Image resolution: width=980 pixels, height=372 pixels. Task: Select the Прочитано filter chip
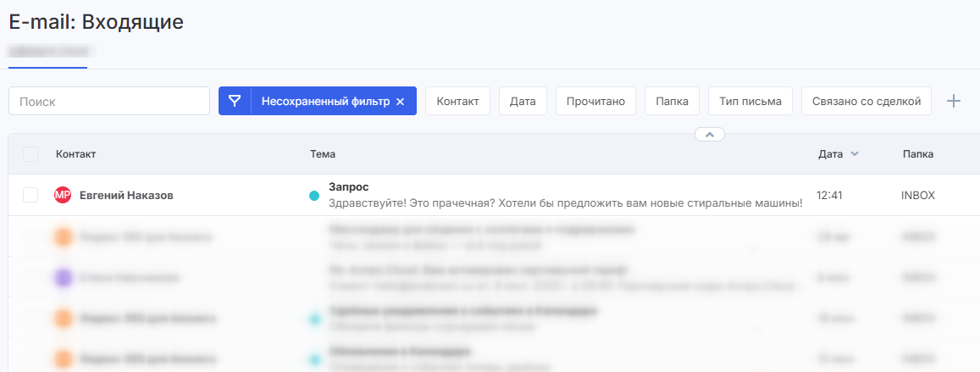595,101
